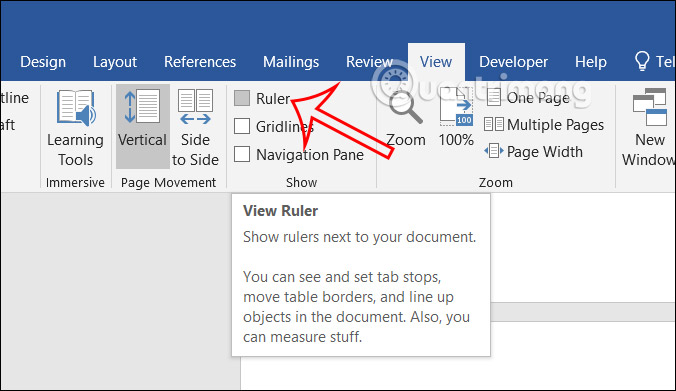Viewport: 676px width, 391px height.
Task: Switch to Side to Side page movement
Action: (195, 128)
